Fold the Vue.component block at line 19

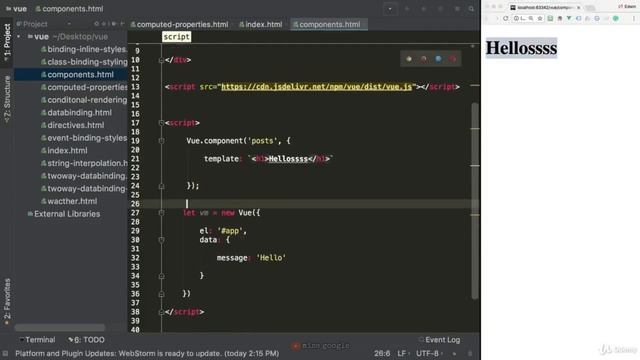click(161, 141)
